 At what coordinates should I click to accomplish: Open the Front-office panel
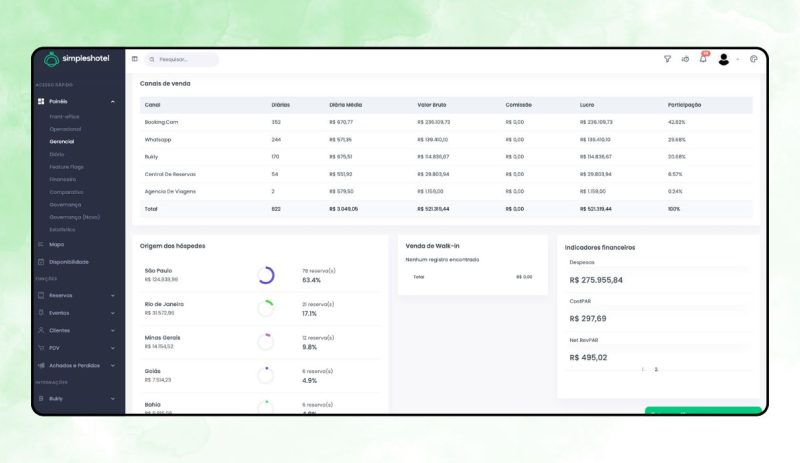click(x=65, y=116)
